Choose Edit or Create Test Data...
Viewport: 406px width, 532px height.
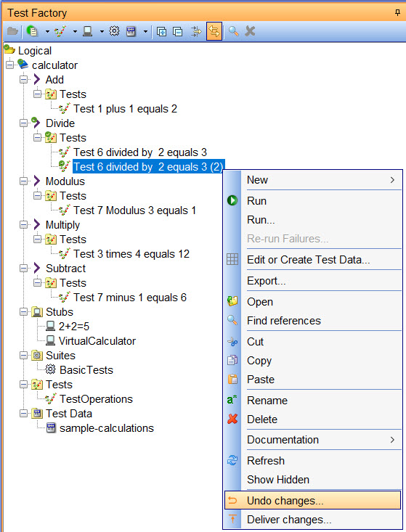(312, 260)
